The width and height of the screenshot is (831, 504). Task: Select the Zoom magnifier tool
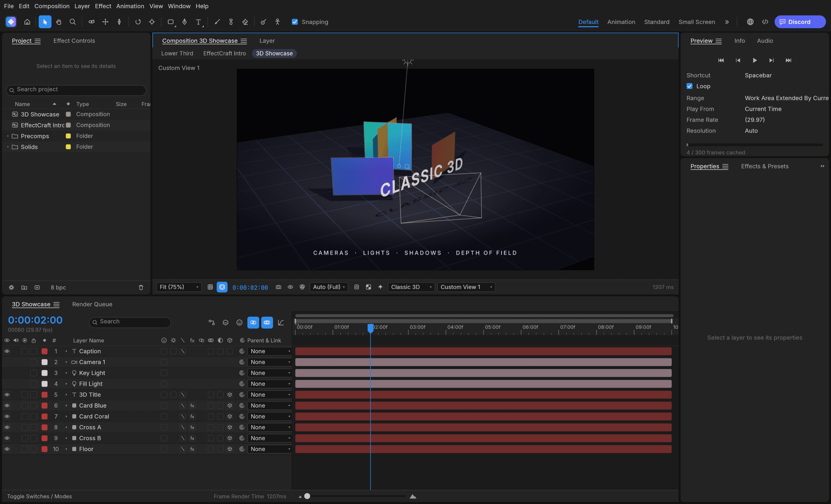click(x=73, y=22)
